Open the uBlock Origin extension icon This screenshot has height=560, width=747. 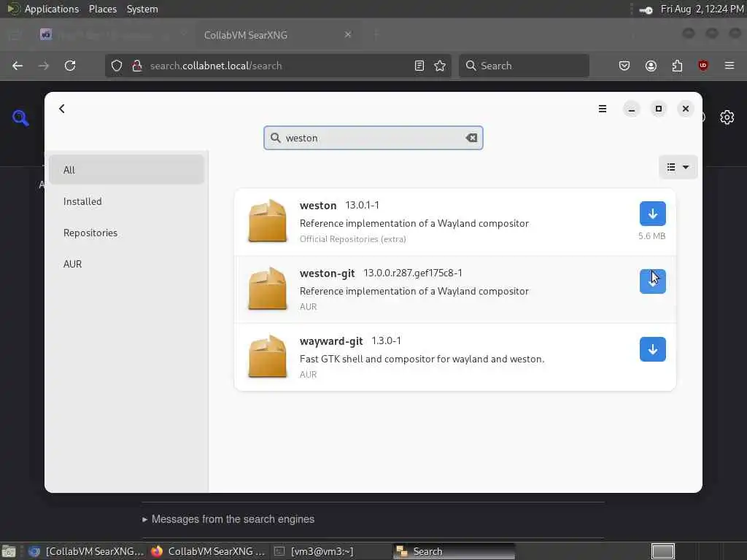tap(703, 66)
